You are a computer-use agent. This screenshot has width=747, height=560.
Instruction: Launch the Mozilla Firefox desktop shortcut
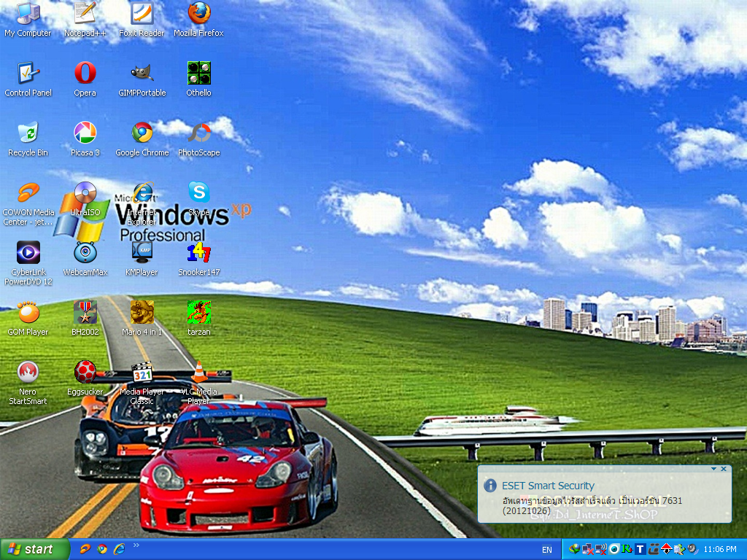coord(198,19)
